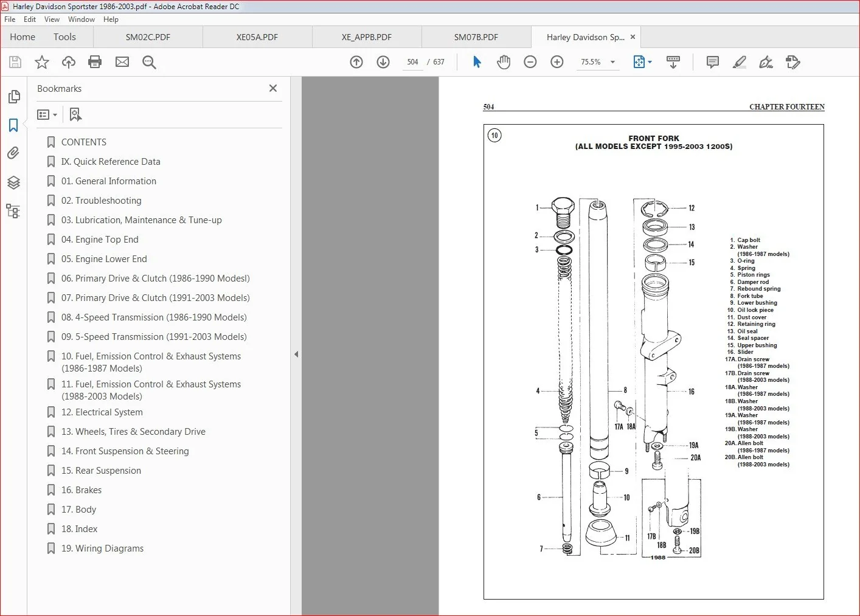860x616 pixels.
Task: Jump to 02. Troubleshooting bookmark
Action: pos(102,201)
